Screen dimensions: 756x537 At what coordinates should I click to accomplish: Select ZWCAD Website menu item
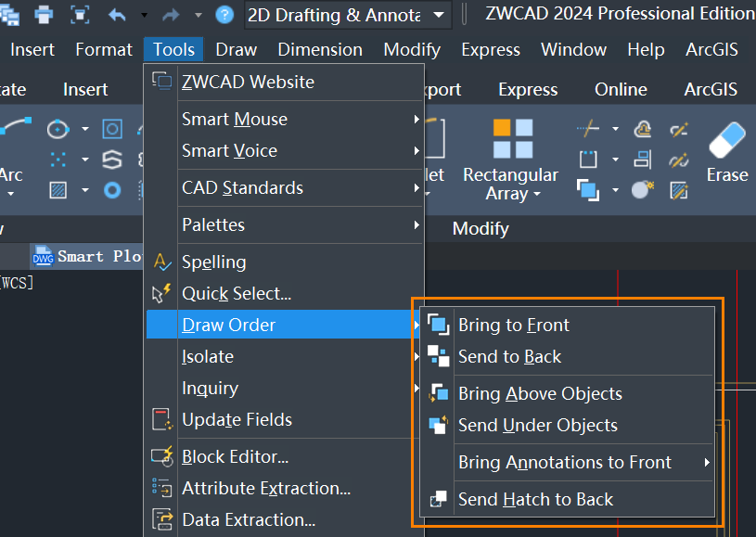pos(285,82)
